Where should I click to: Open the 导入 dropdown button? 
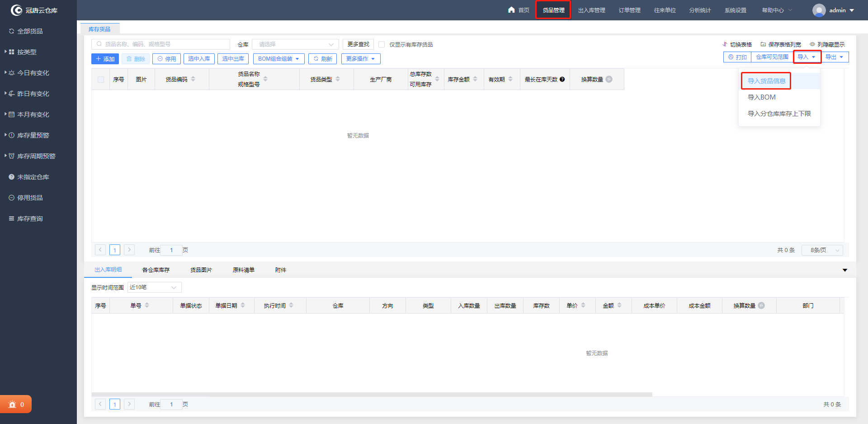click(807, 57)
